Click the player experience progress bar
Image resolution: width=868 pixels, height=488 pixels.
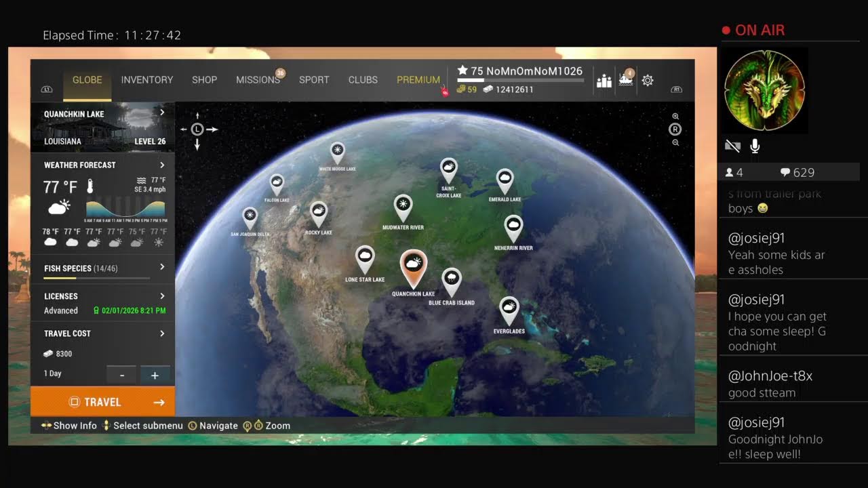(x=520, y=80)
